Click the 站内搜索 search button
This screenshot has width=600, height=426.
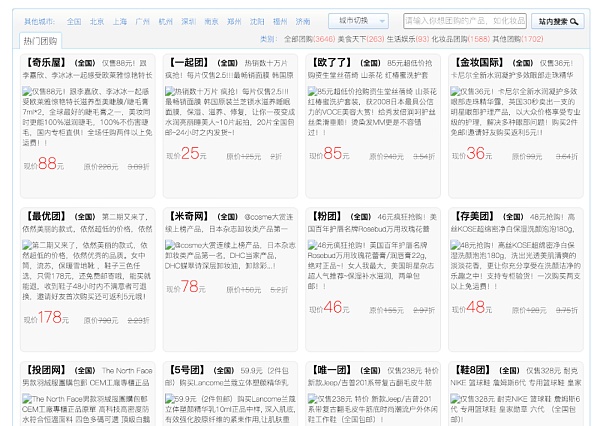(x=558, y=20)
